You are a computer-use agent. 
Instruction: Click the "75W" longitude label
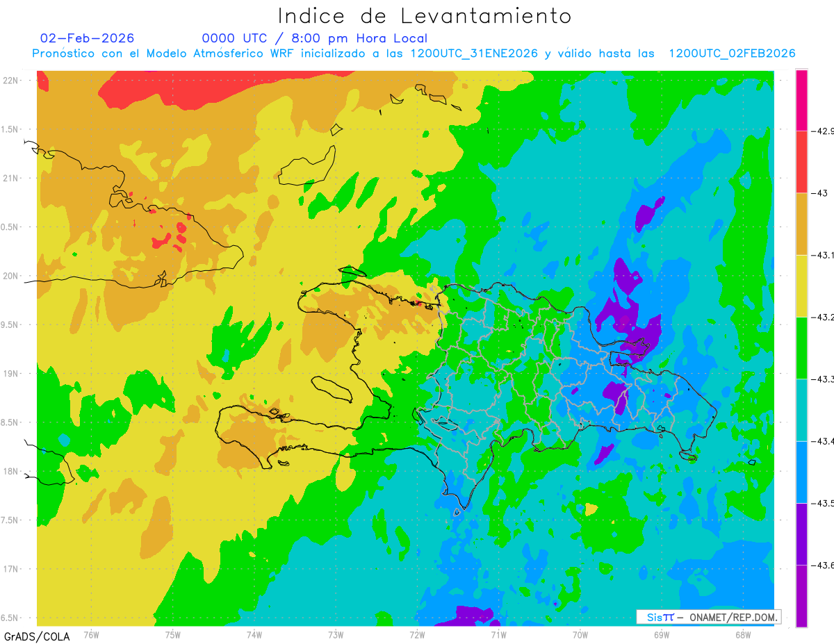tap(172, 634)
